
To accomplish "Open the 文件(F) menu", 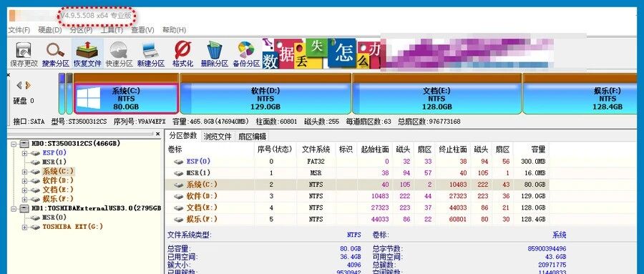I will (x=19, y=30).
